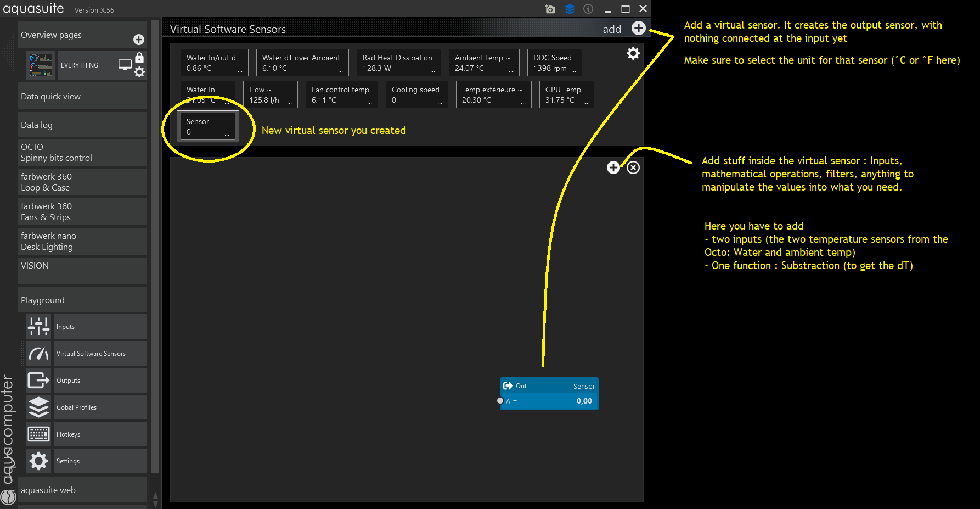Click the Out node arrow icon
980x509 pixels.
coord(508,386)
